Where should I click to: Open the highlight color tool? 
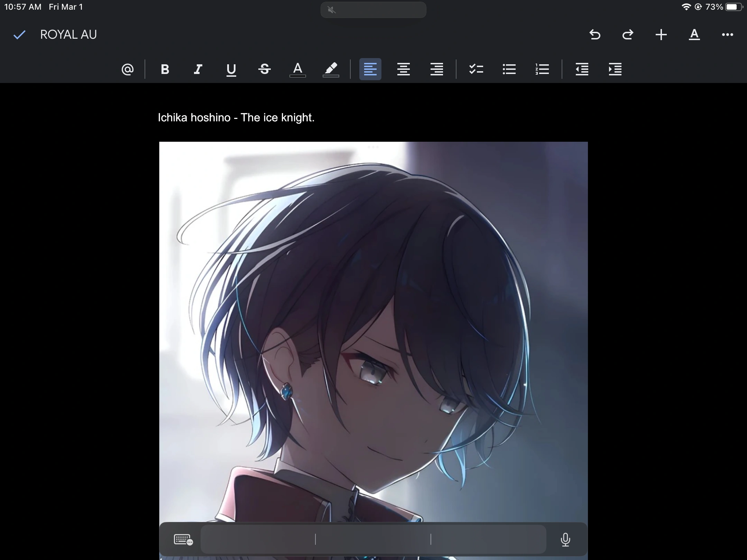tap(331, 69)
